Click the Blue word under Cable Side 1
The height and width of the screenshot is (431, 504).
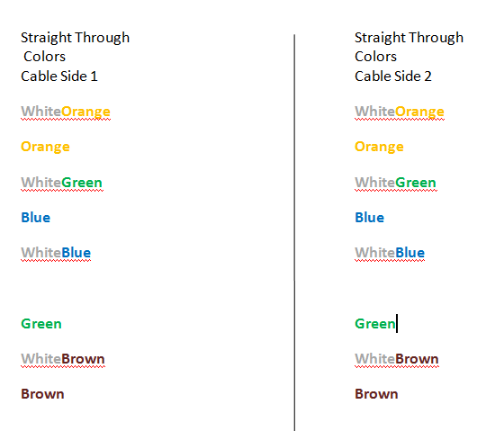[36, 218]
